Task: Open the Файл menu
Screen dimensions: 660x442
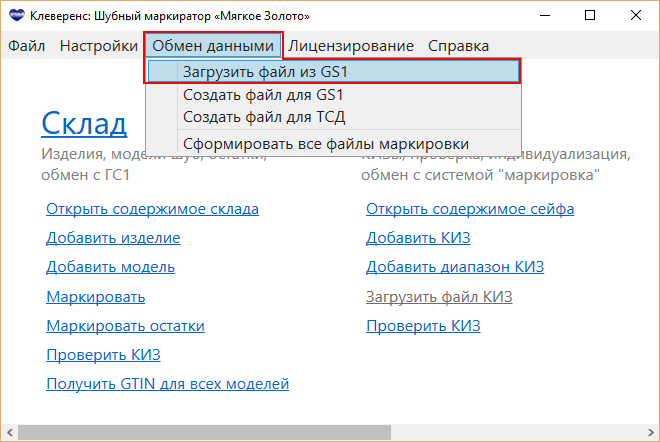Action: coord(27,45)
